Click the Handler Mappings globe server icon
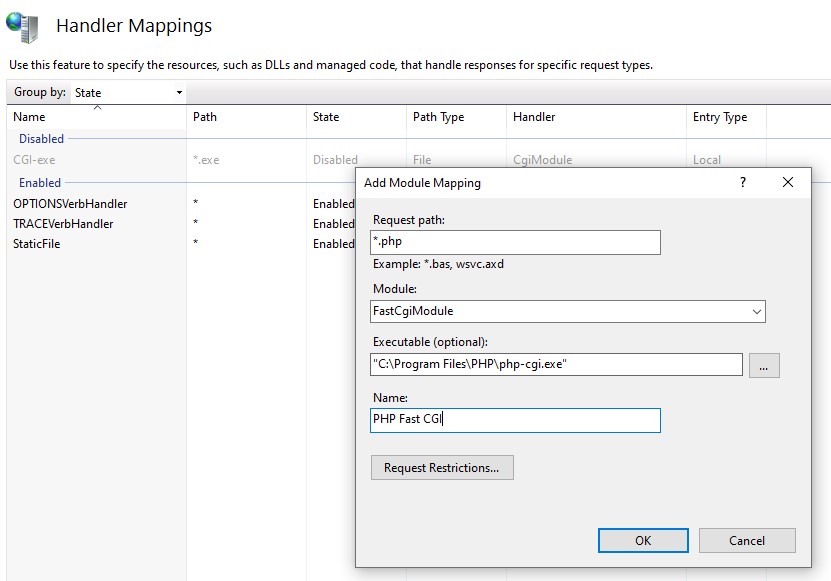Screen dimensions: 831x581 tap(23, 27)
